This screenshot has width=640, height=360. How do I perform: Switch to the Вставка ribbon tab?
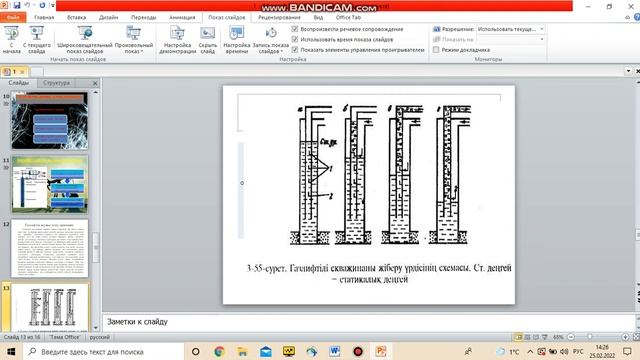click(x=76, y=17)
